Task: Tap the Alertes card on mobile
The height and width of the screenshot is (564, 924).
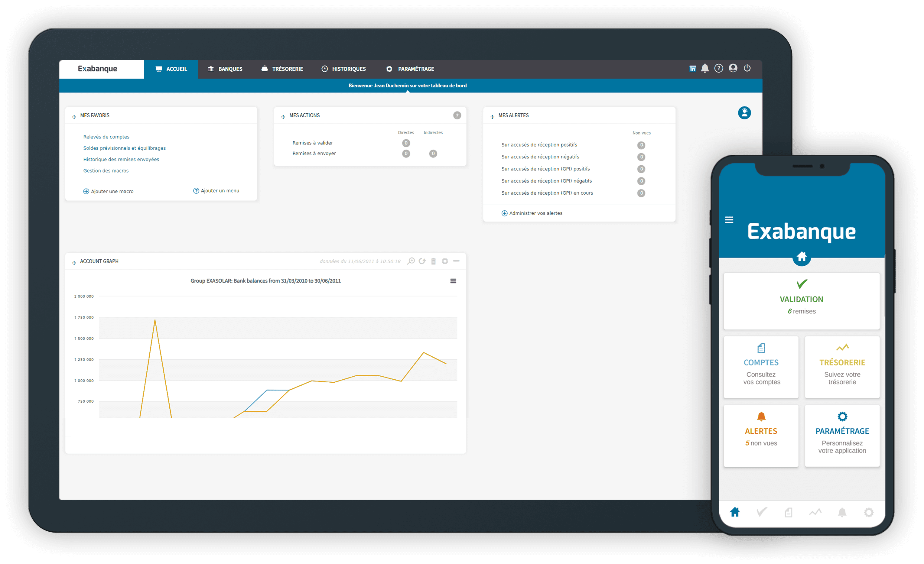Action: click(761, 436)
